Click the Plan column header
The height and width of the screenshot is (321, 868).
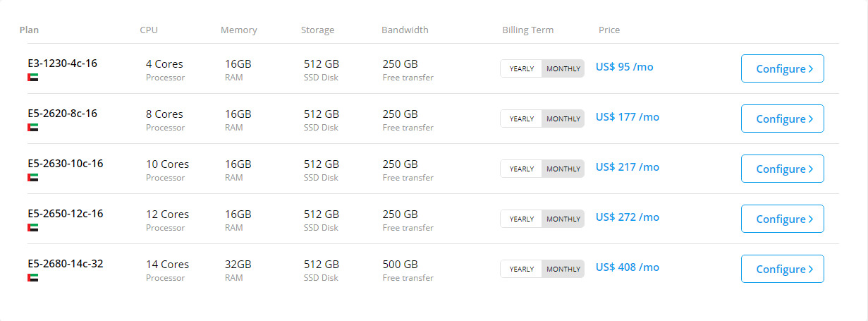[x=29, y=30]
